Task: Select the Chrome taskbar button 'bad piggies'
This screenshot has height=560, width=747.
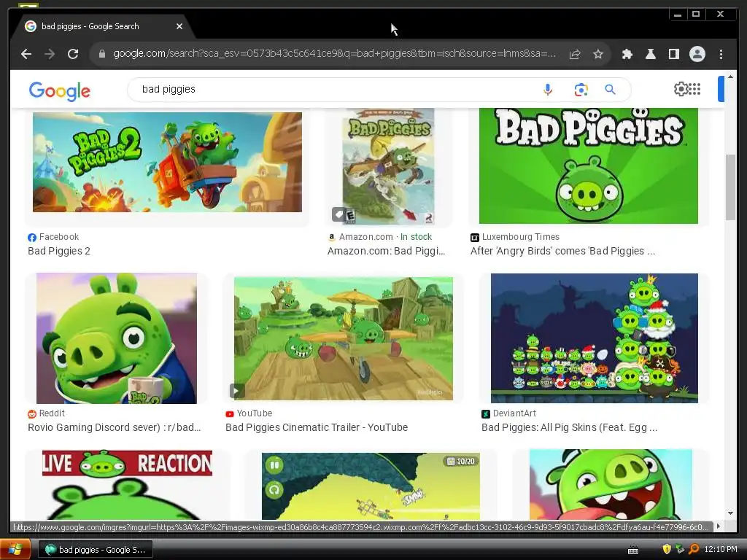Action: (95, 550)
